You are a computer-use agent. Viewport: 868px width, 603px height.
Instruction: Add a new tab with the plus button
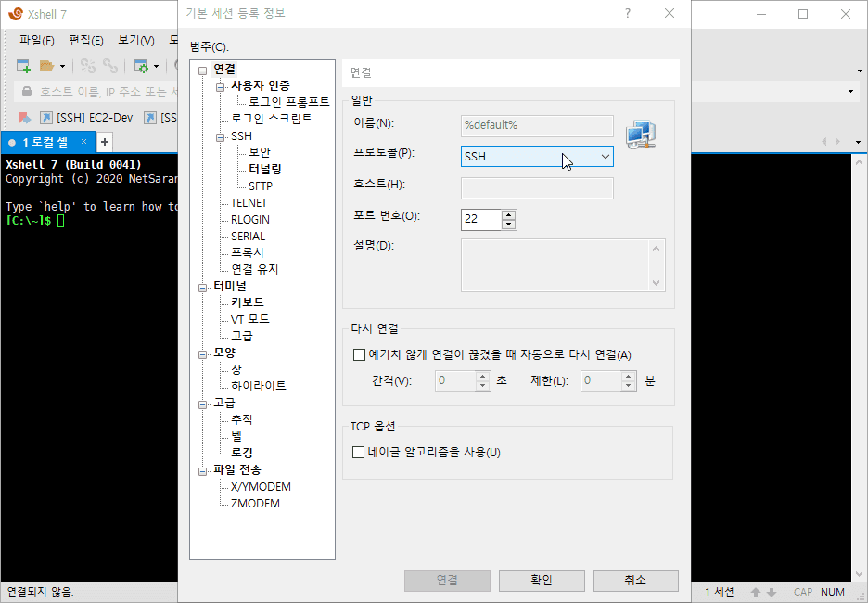pyautogui.click(x=105, y=142)
